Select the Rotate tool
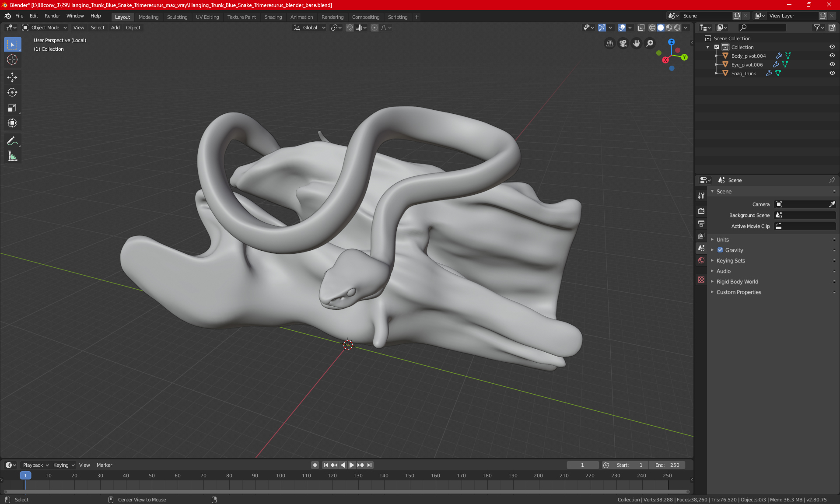840x504 pixels. pyautogui.click(x=12, y=92)
